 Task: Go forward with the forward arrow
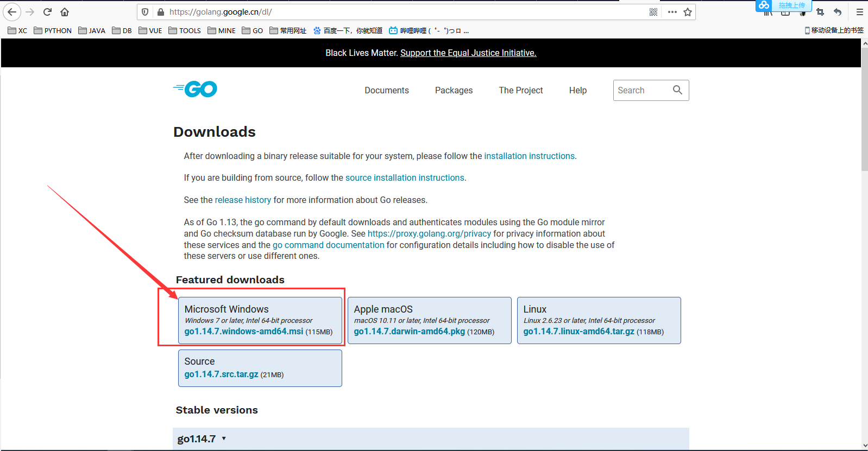tap(30, 12)
